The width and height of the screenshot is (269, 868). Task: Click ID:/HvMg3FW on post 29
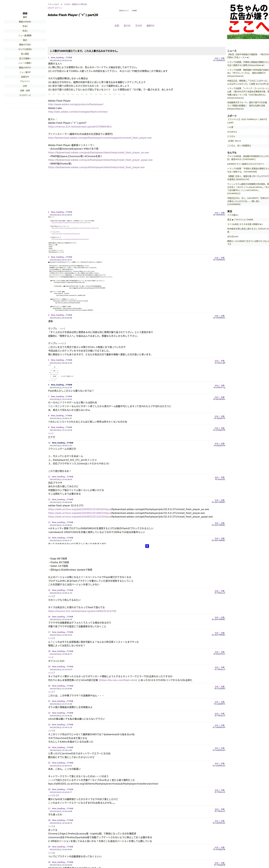click(219, 849)
